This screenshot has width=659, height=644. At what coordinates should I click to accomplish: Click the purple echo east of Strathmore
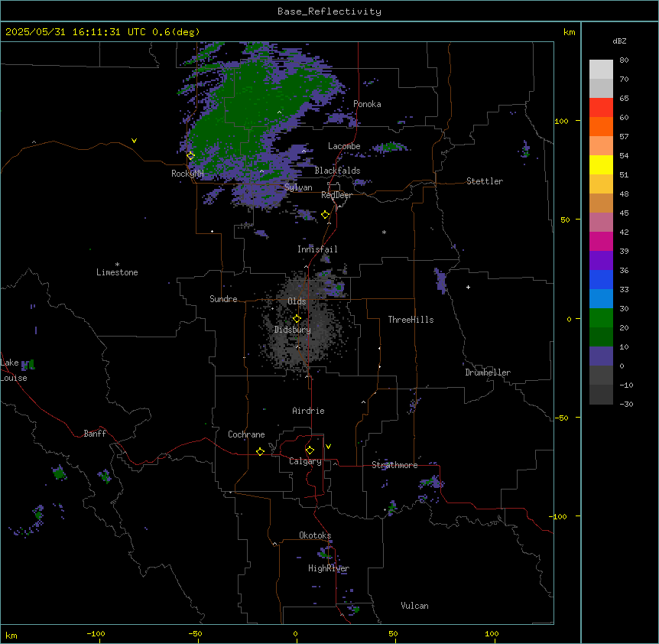(432, 483)
